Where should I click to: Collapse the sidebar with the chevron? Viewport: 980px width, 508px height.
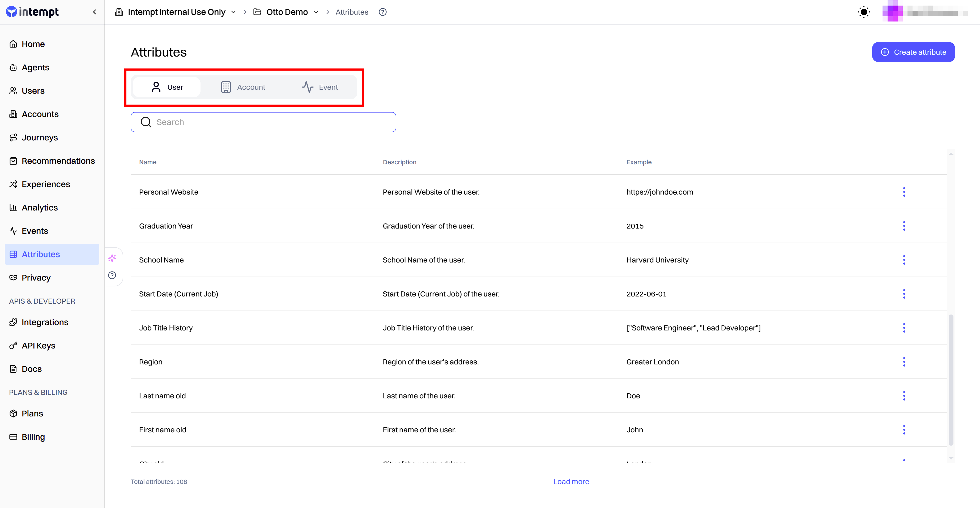tap(95, 12)
